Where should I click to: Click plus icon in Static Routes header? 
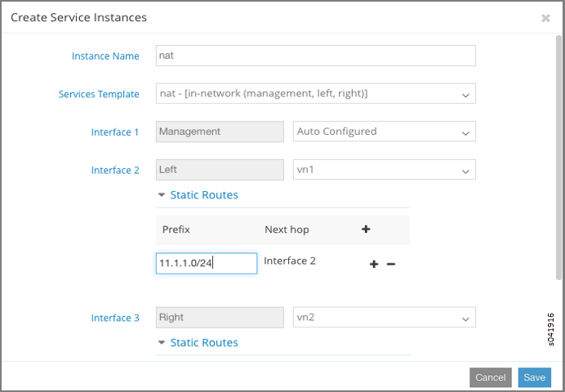(x=366, y=229)
